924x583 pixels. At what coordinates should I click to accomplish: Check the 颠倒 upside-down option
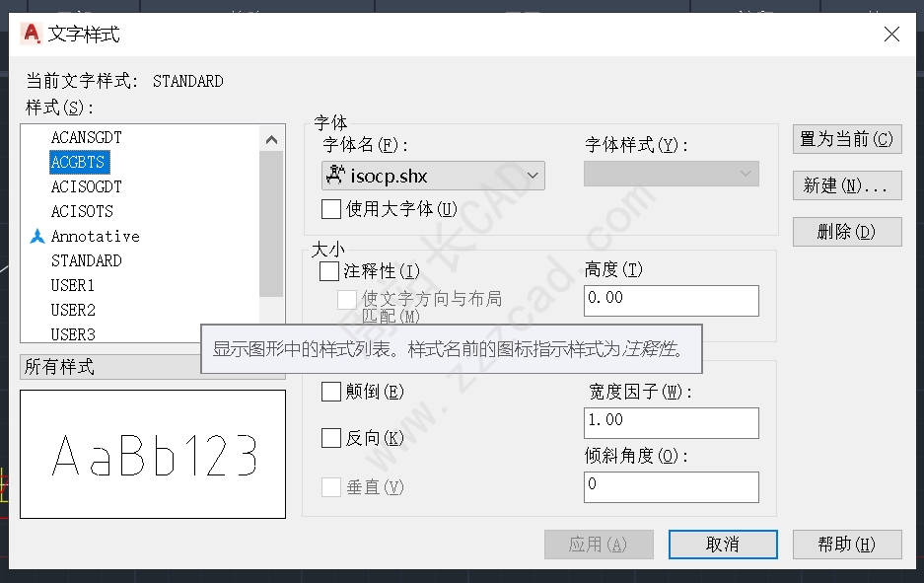click(331, 392)
